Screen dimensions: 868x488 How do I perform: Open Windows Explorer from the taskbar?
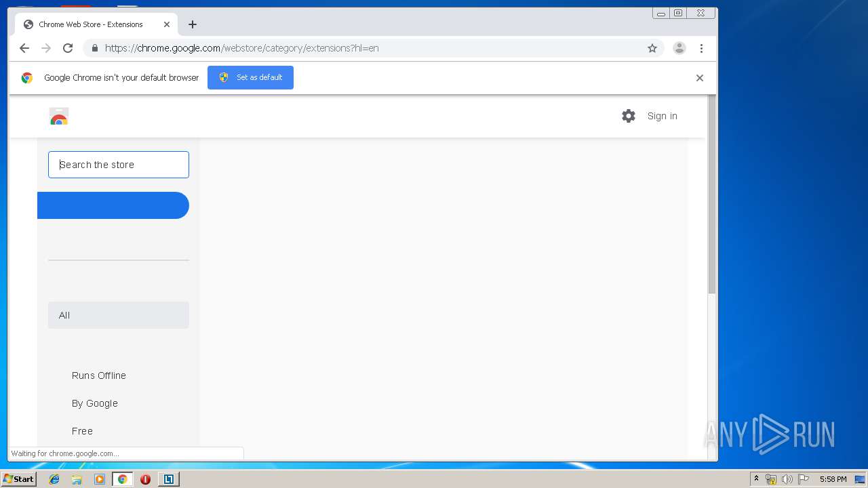pos(77,479)
